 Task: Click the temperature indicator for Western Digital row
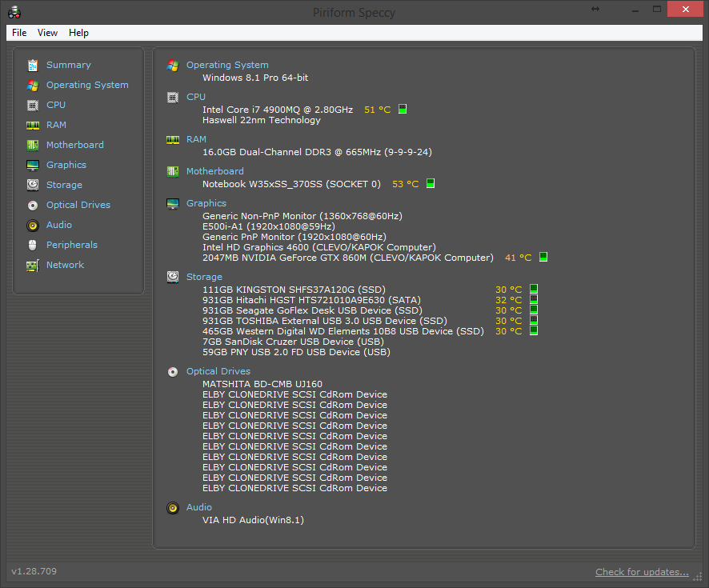534,330
